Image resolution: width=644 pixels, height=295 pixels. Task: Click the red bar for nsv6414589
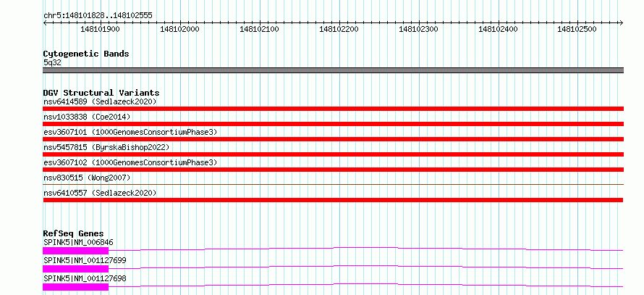coord(333,109)
